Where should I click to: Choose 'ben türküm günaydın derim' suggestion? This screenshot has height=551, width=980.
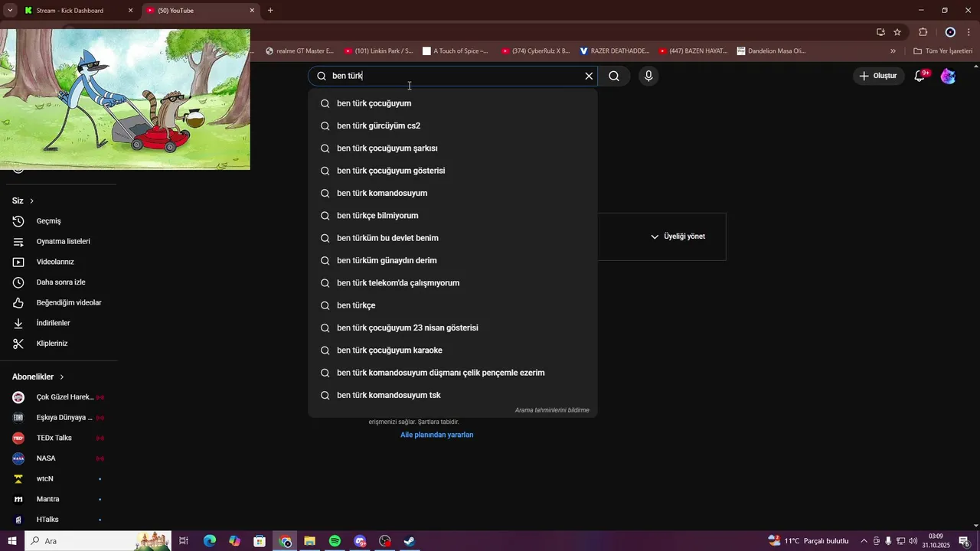tap(453, 260)
